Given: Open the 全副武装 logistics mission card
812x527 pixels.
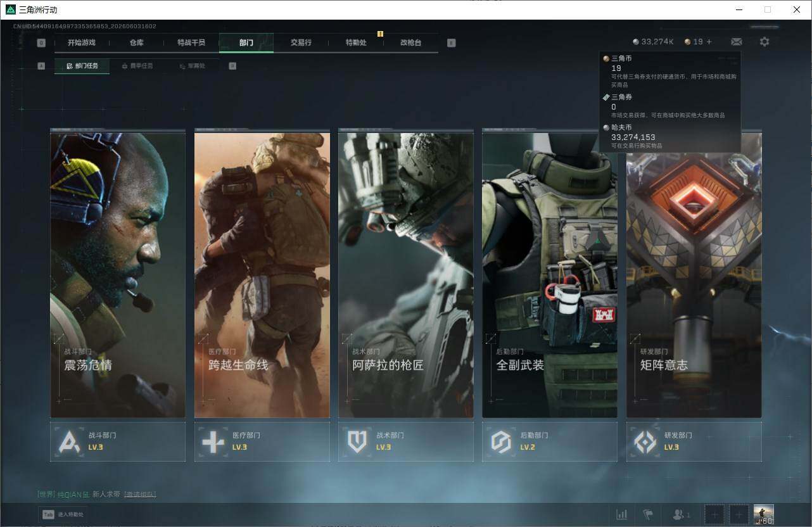Looking at the screenshot, I should click(x=550, y=274).
